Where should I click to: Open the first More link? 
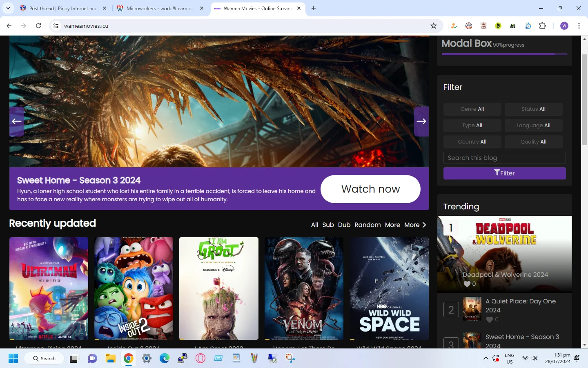tap(392, 225)
